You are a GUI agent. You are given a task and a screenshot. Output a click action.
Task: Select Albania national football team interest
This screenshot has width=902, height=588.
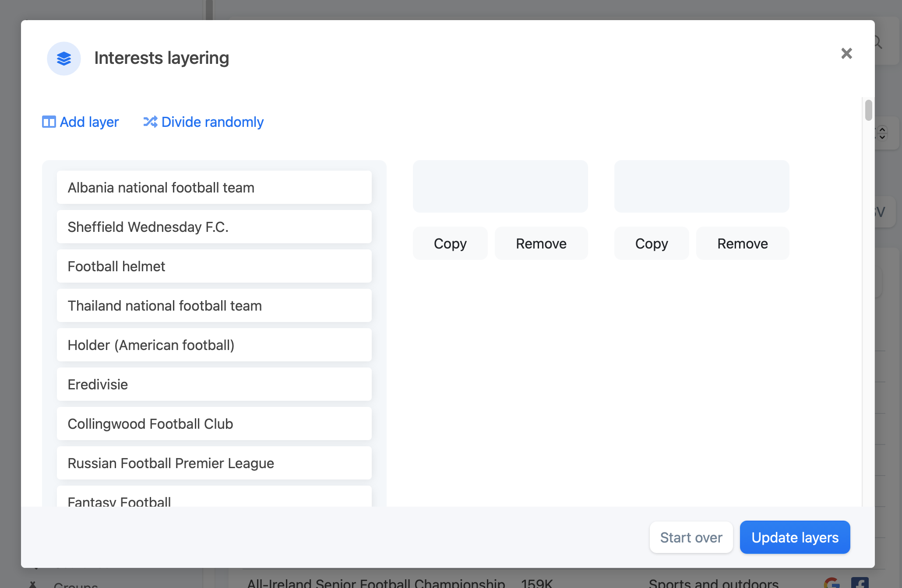click(x=214, y=187)
